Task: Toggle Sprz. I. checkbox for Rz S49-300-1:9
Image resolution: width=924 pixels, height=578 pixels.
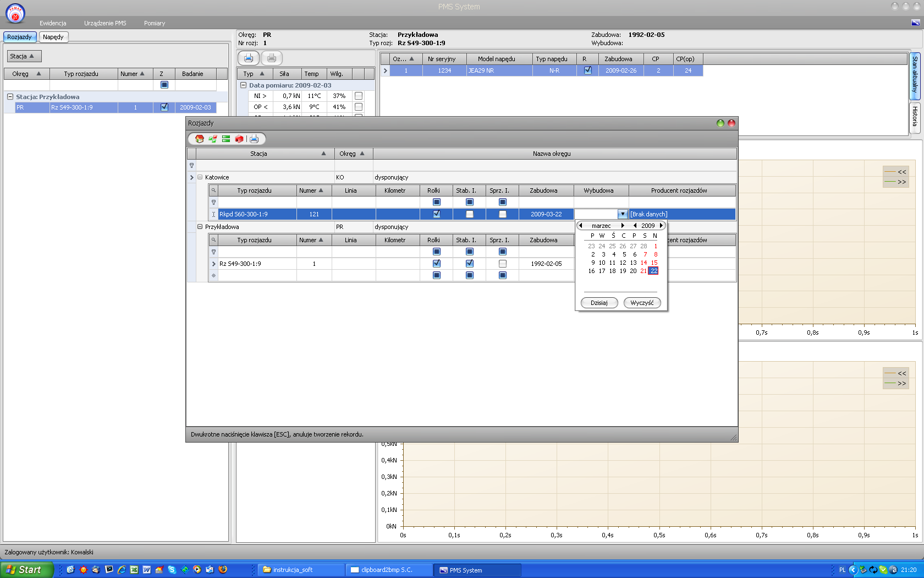Action: [x=503, y=264]
